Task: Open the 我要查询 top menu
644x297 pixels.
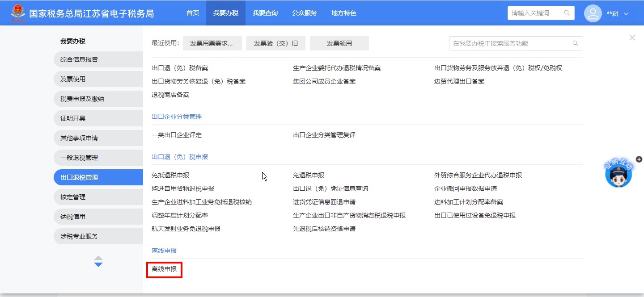Action: click(265, 13)
